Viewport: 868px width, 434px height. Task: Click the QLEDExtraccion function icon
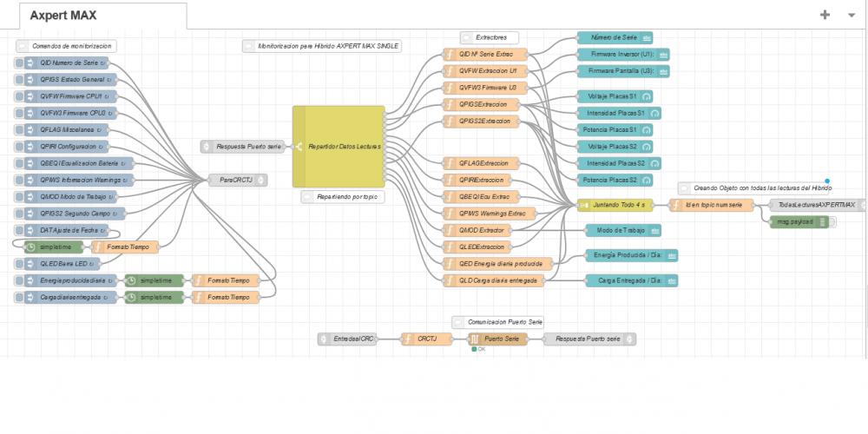tap(450, 247)
